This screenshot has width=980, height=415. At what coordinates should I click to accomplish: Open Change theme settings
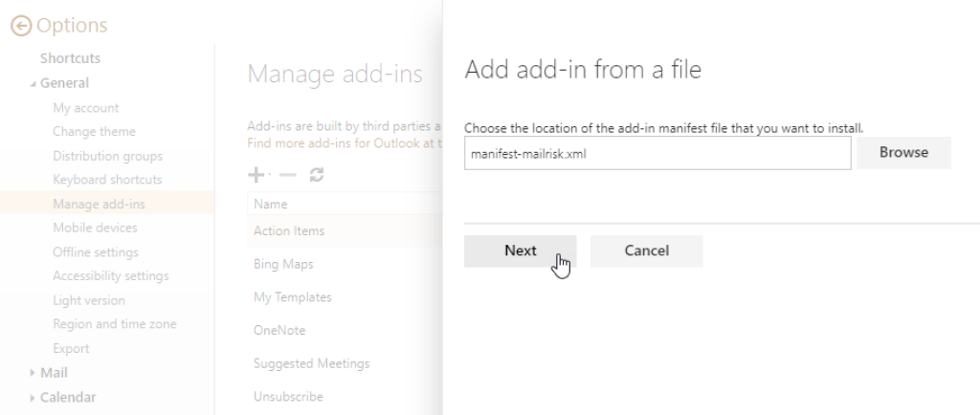point(94,132)
